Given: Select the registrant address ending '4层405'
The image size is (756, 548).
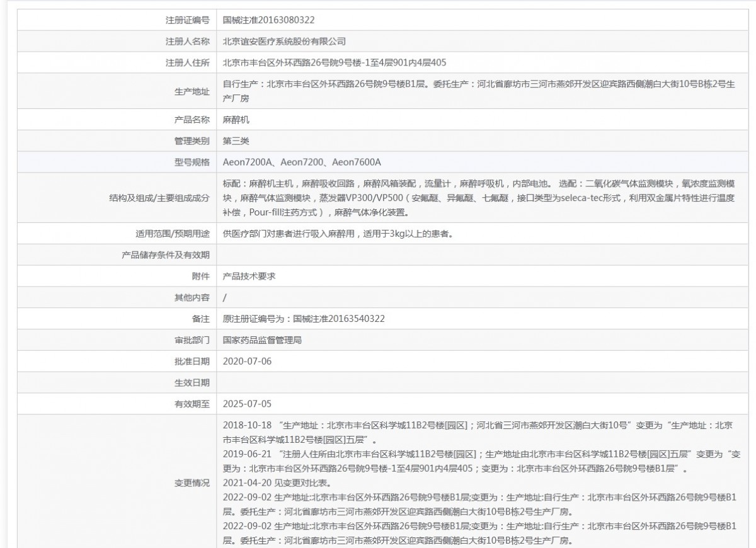Looking at the screenshot, I should [x=336, y=62].
